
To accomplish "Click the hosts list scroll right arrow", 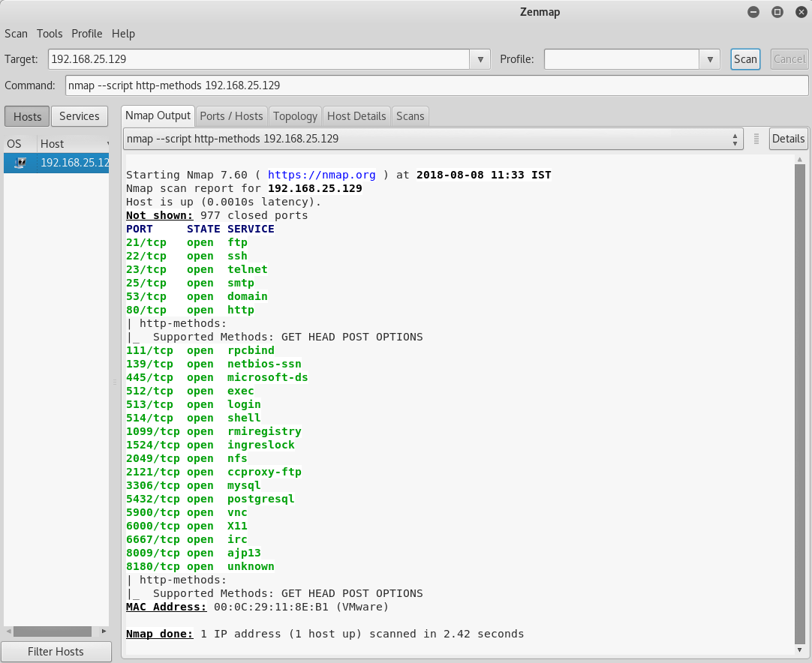I will click(x=104, y=631).
